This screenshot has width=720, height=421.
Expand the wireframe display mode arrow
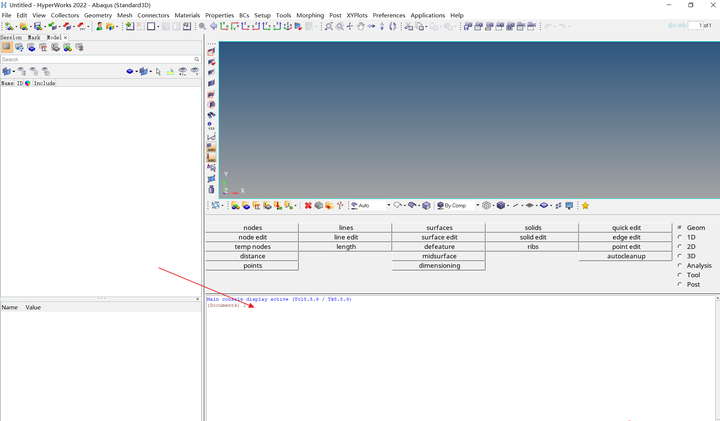point(494,206)
